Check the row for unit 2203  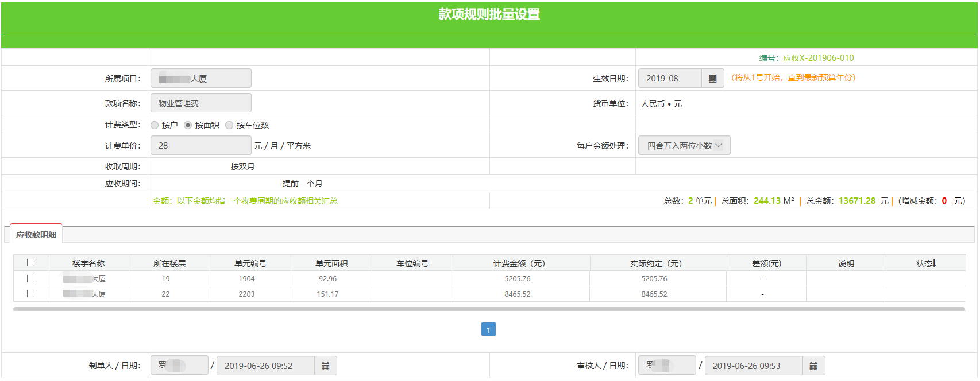(x=31, y=293)
